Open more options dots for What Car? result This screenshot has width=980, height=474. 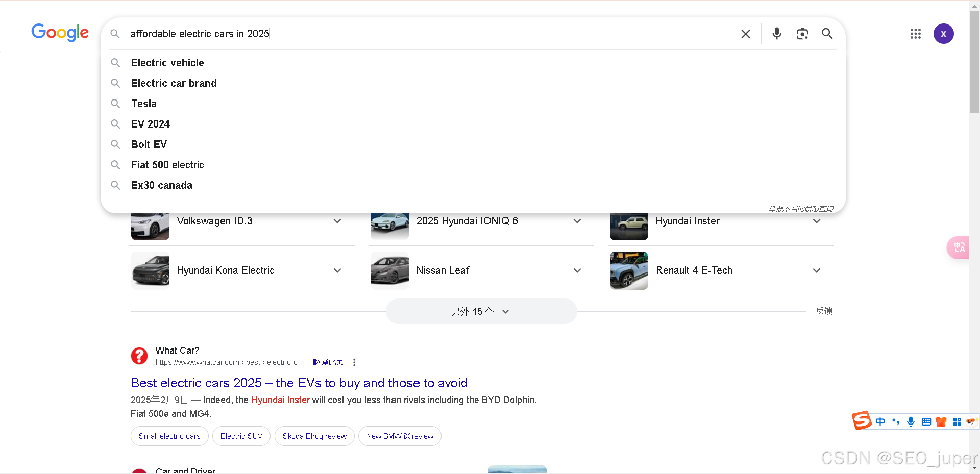(354, 362)
